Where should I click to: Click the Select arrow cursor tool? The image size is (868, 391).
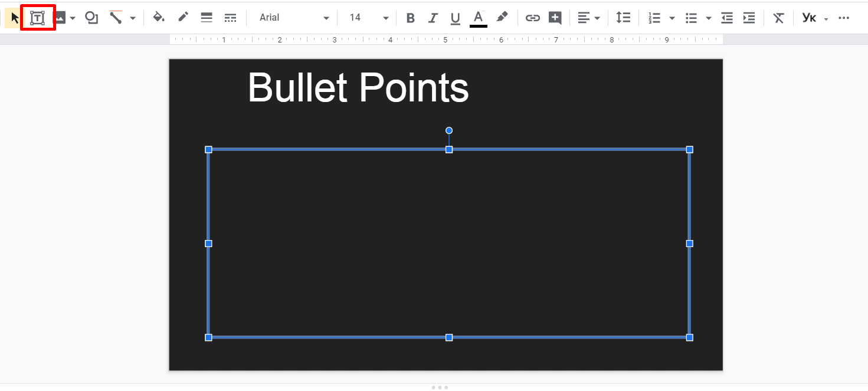[x=15, y=18]
